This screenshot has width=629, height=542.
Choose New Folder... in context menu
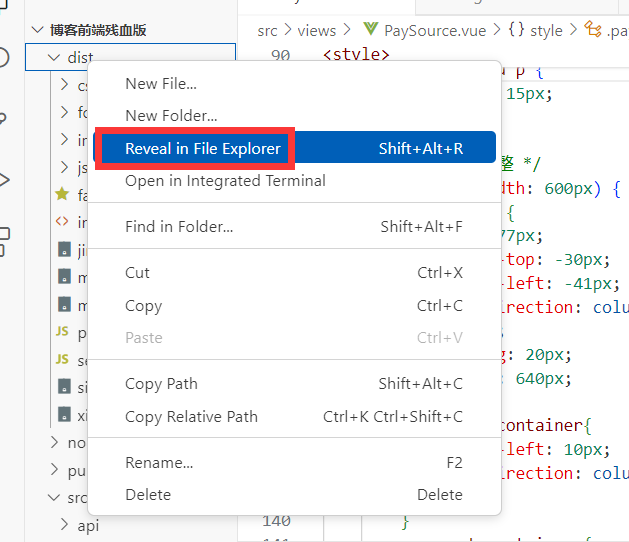294,116
